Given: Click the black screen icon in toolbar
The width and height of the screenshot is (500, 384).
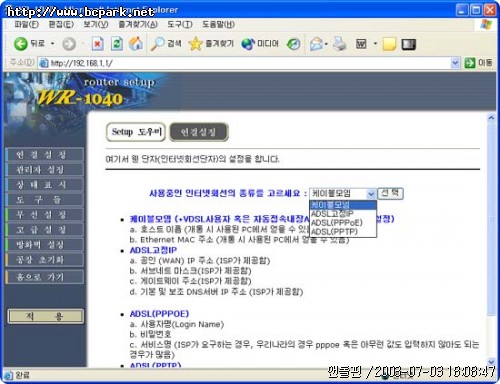Looking at the screenshot, I should [x=409, y=44].
